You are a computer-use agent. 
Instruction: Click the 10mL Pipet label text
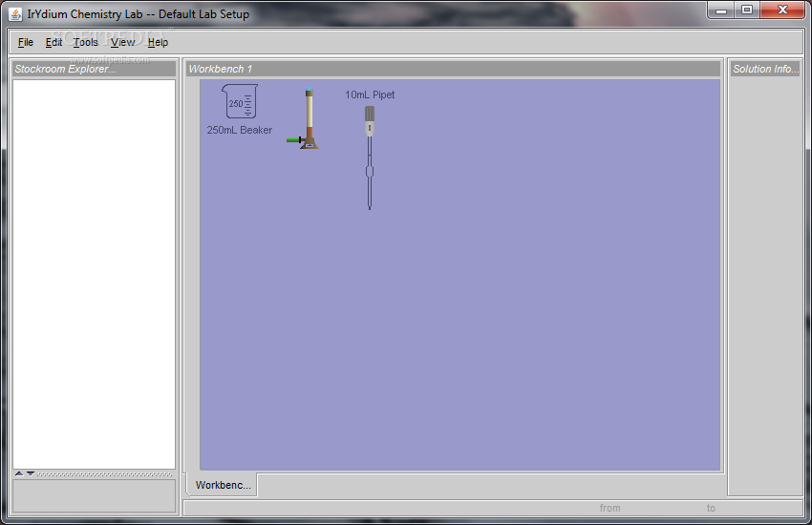(x=370, y=94)
